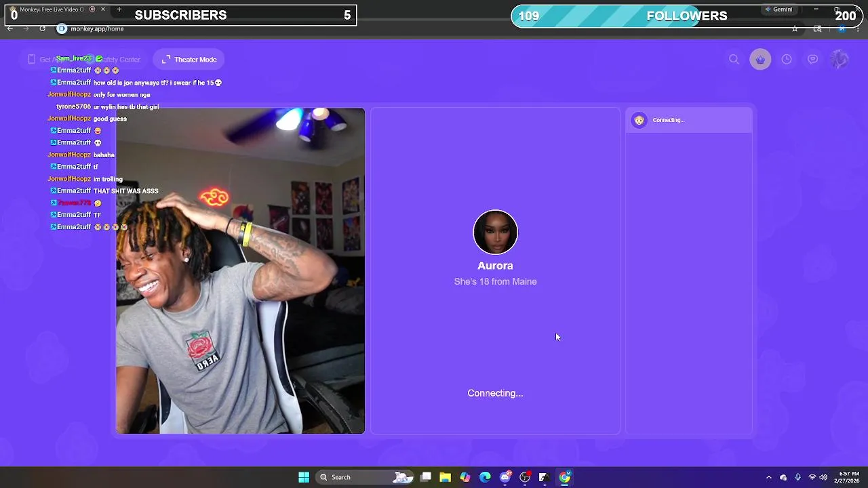The height and width of the screenshot is (488, 868).
Task: Open the history clock icon
Action: pos(787,60)
